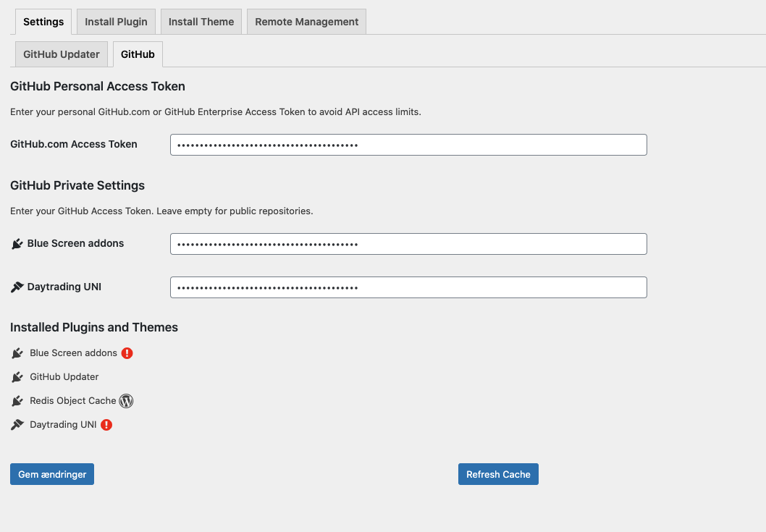This screenshot has width=766, height=532.
Task: Click the theme brush icon beside installed Daytrading UNI
Action: pos(17,425)
